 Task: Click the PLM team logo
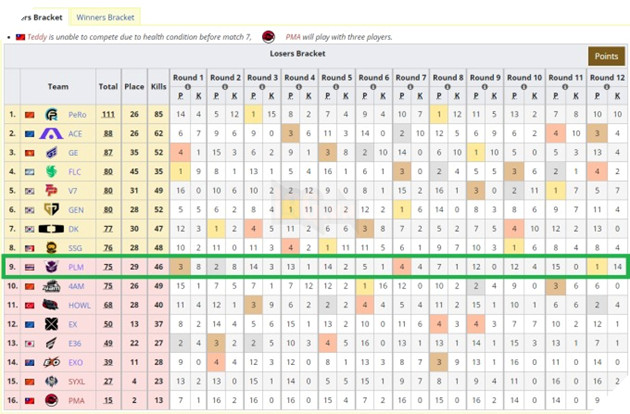[x=52, y=267]
